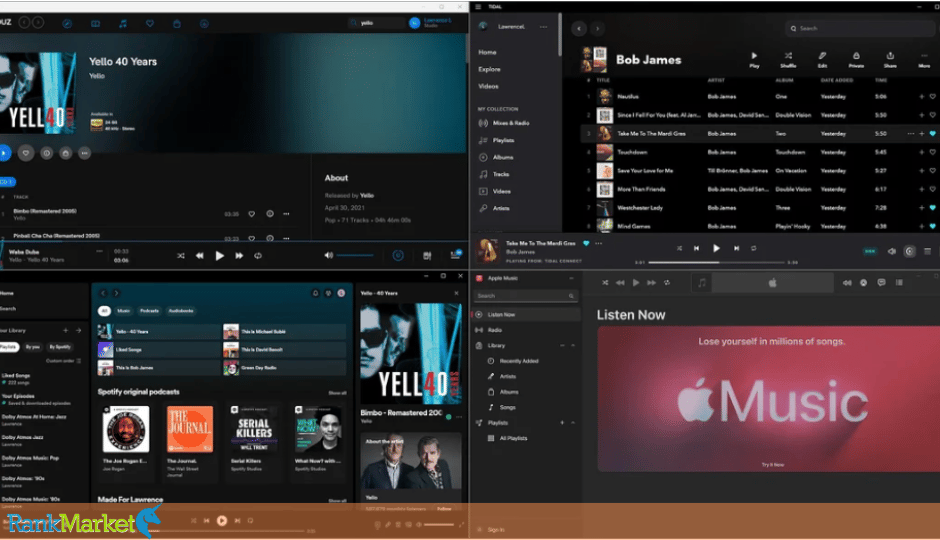Mute Qobuz volume speaker icon
The image size is (940, 540).
tap(329, 255)
